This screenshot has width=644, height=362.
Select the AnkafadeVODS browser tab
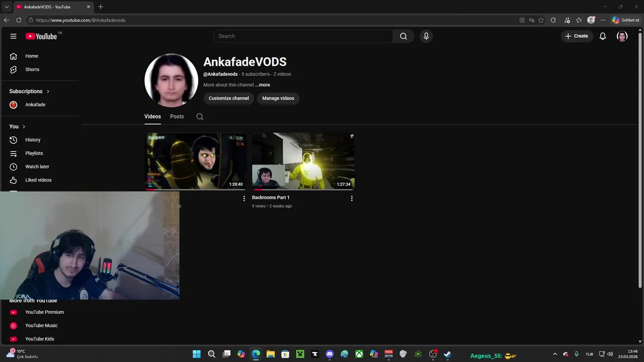tap(53, 7)
